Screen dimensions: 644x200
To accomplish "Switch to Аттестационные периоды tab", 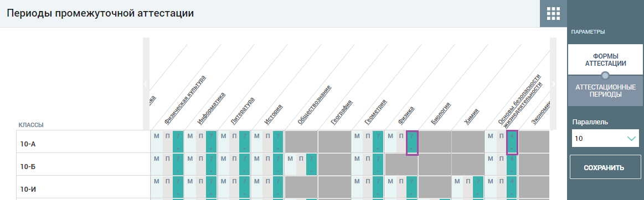I will [605, 91].
